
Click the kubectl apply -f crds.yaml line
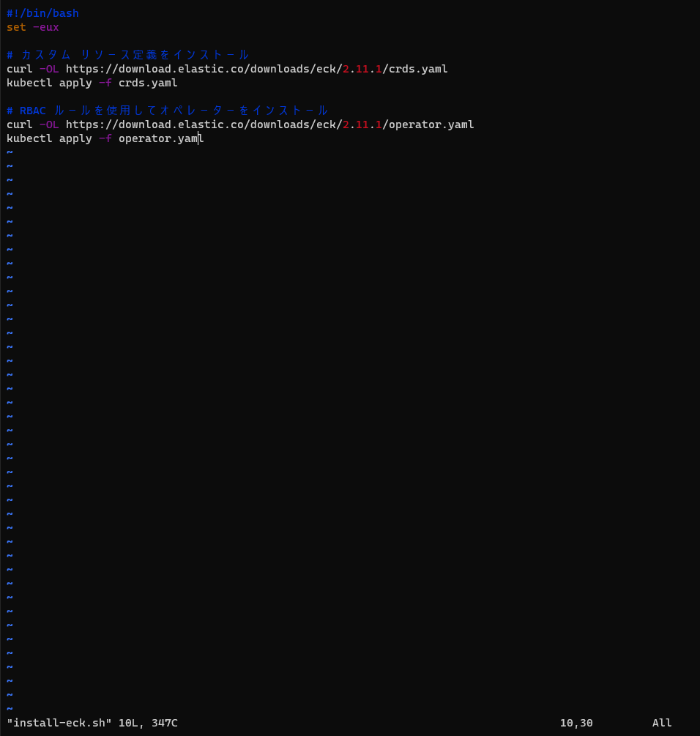pos(92,82)
